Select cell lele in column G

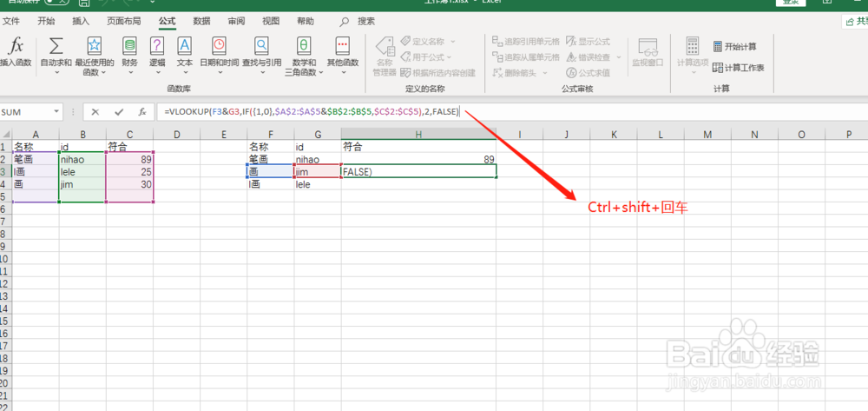coord(318,184)
